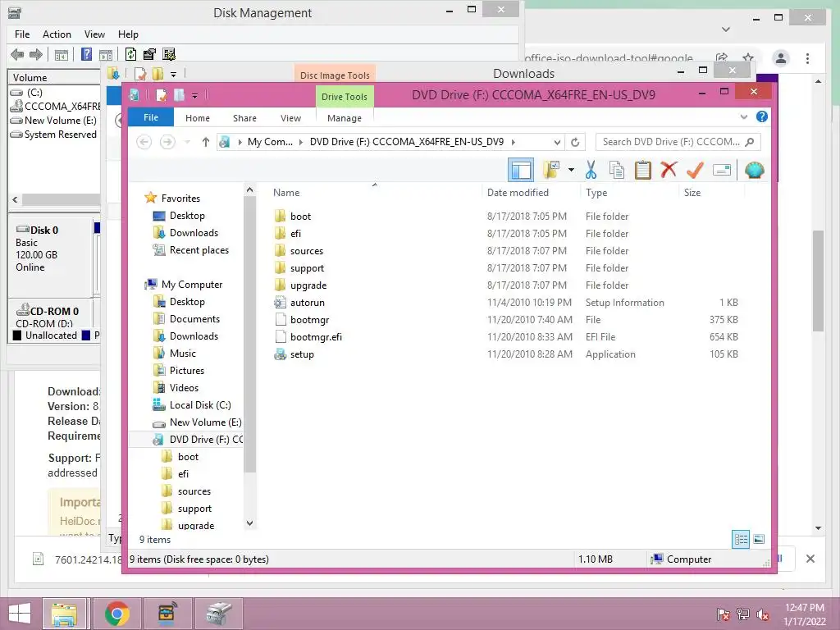Open Chrome profile avatar icon
This screenshot has height=630, width=840.
click(781, 58)
